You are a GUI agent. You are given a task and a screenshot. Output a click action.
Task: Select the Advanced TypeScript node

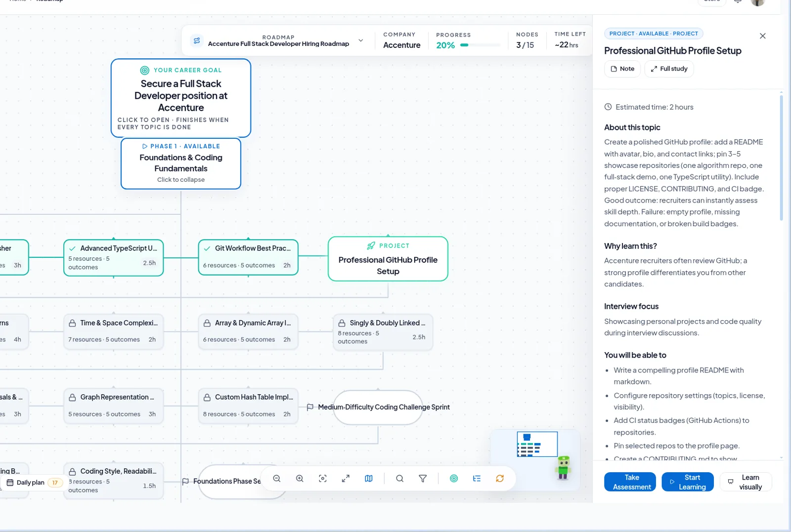tap(114, 258)
